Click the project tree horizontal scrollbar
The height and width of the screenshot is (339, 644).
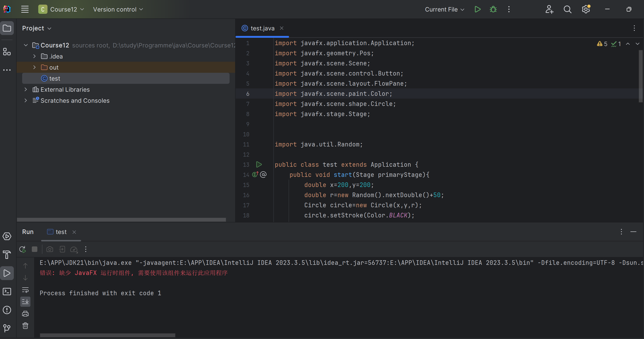coord(121,219)
